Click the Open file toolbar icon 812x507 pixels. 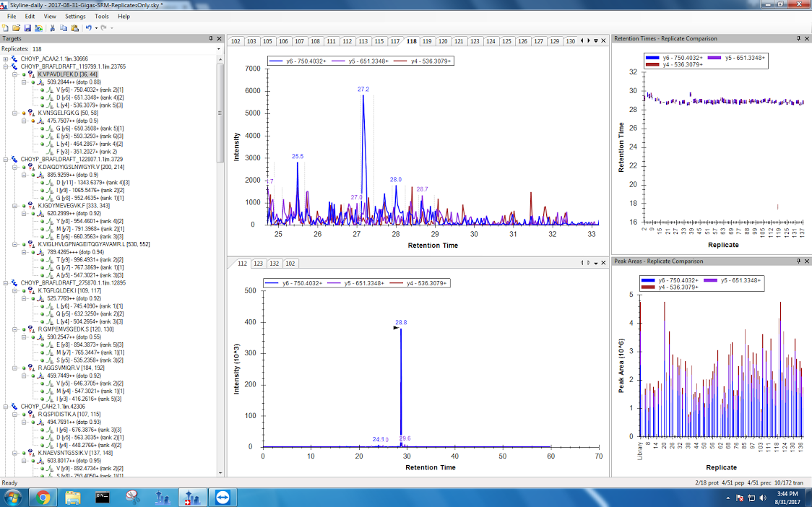click(x=16, y=27)
